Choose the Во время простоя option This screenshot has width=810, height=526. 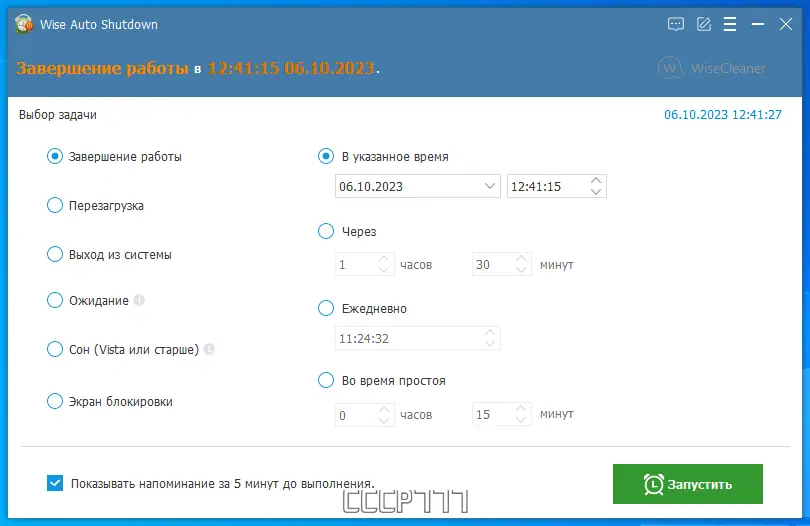point(382,381)
